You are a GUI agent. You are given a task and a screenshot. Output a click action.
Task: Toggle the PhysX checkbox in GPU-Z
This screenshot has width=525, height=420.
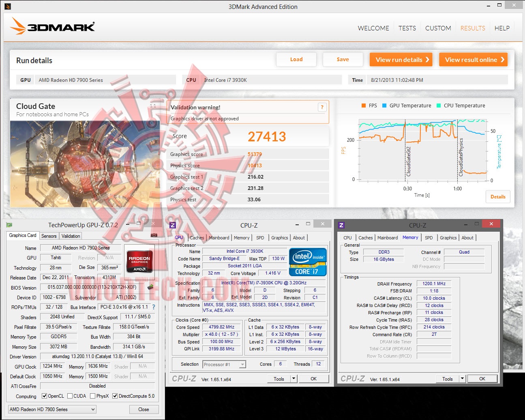point(93,396)
